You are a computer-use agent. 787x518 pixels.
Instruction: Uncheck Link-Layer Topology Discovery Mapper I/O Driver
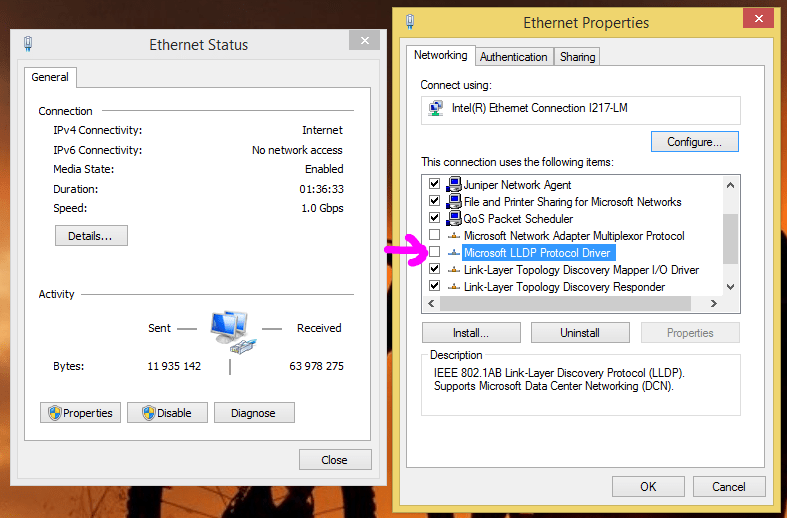click(x=435, y=269)
